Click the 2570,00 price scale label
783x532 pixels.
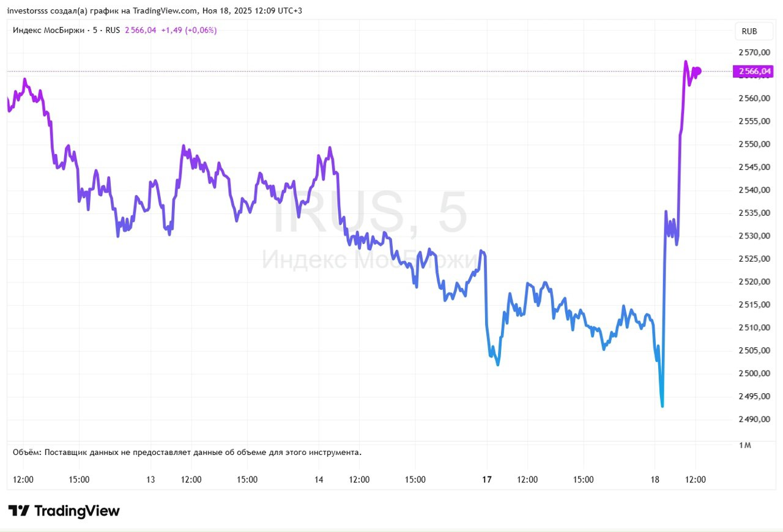[x=753, y=53]
